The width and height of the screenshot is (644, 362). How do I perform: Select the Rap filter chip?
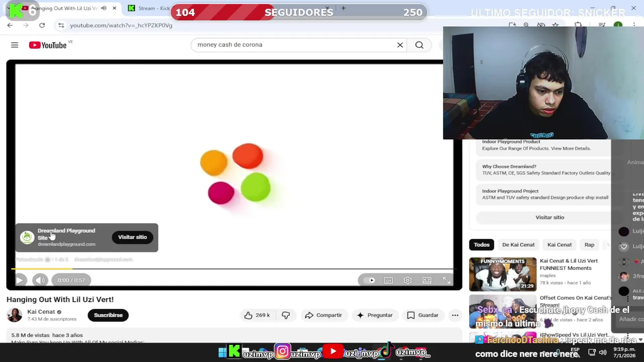(x=589, y=245)
